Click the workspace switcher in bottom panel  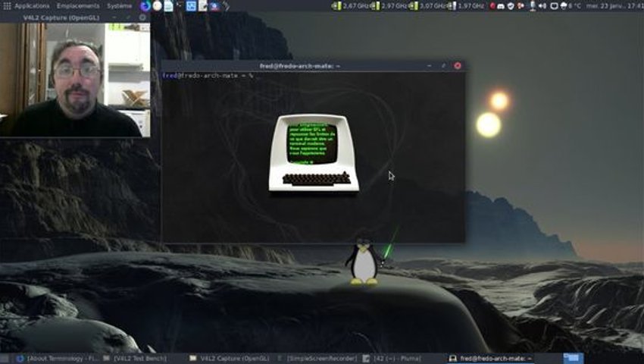pos(573,358)
